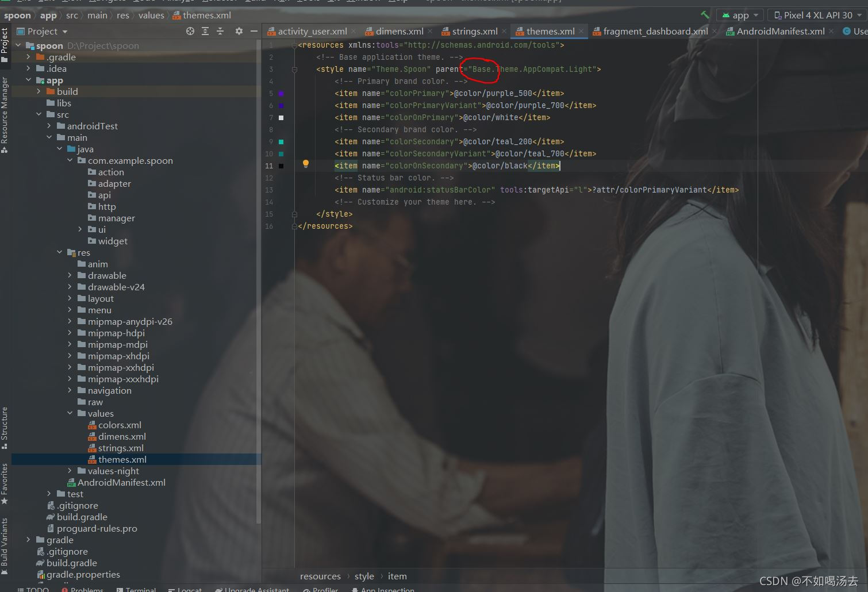Select the themes.xml file in tree

click(x=117, y=459)
